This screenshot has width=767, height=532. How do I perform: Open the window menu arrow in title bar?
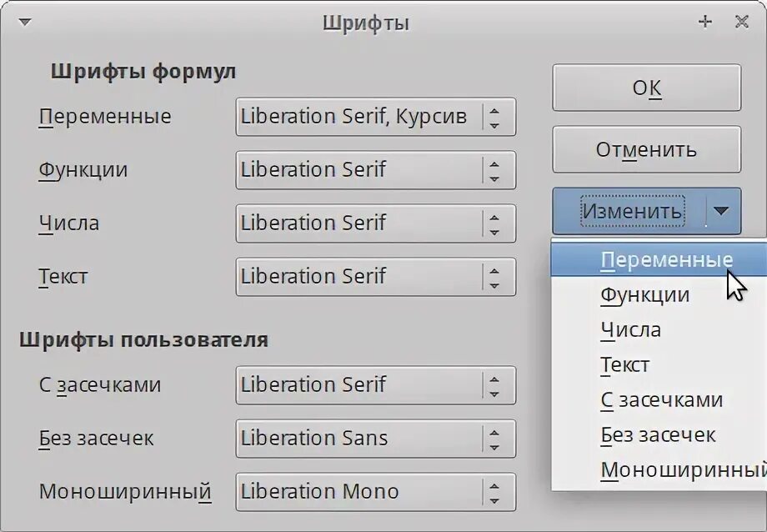coord(24,23)
